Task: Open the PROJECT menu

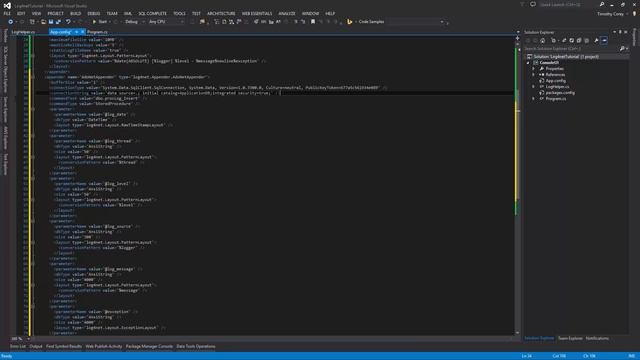Action: click(x=56, y=13)
